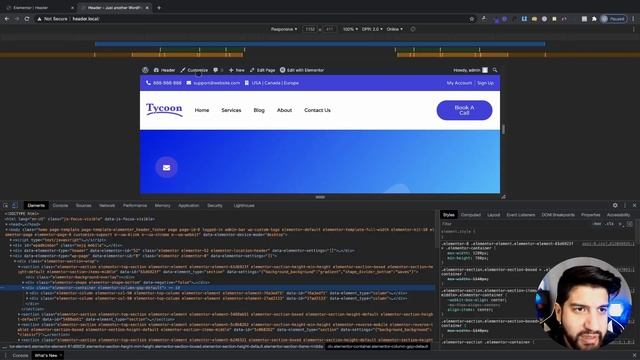Viewport: 640px width, 360px height.
Task: Switch to the Console tab in DevTools
Action: click(x=60, y=205)
